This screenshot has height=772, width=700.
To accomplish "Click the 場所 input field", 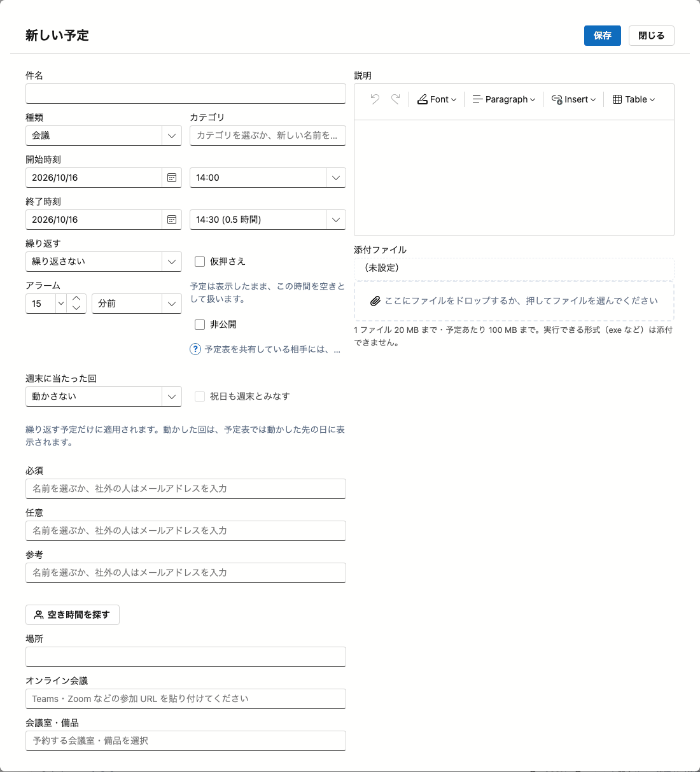I will pos(186,657).
